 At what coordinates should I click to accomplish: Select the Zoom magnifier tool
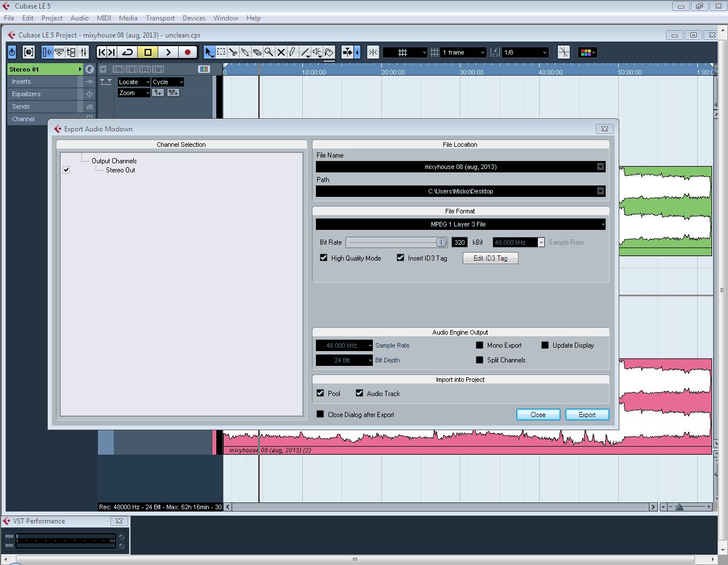point(269,52)
